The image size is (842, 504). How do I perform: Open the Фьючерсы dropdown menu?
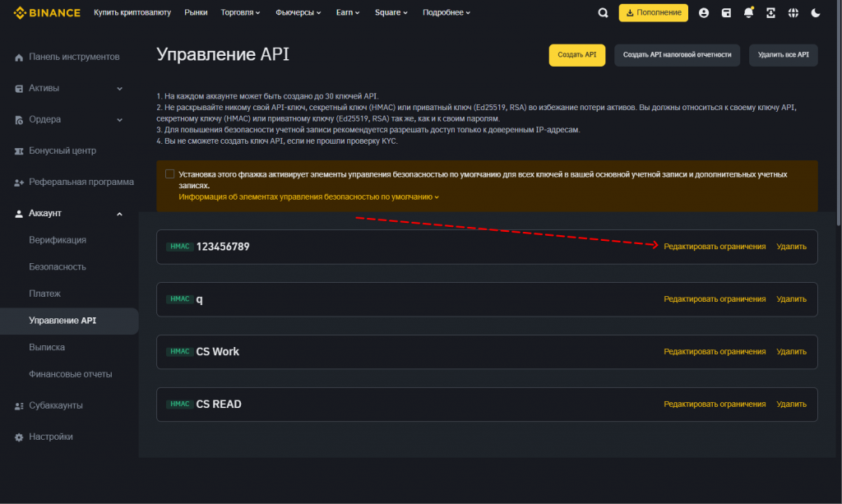[298, 12]
